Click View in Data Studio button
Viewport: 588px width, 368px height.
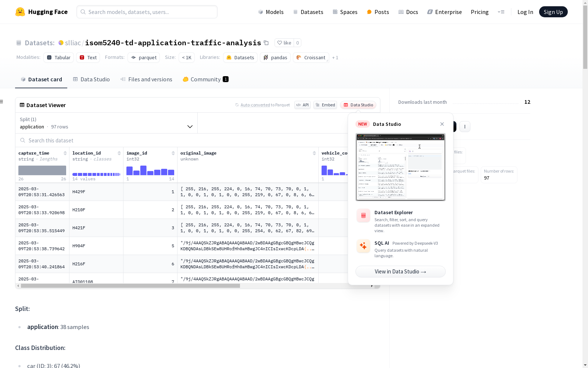(401, 272)
